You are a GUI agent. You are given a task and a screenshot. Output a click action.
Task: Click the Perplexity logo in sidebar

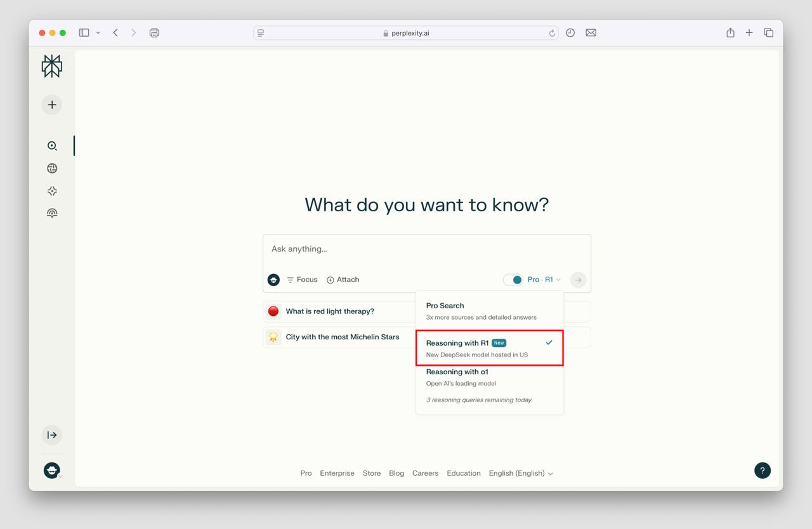click(x=51, y=66)
